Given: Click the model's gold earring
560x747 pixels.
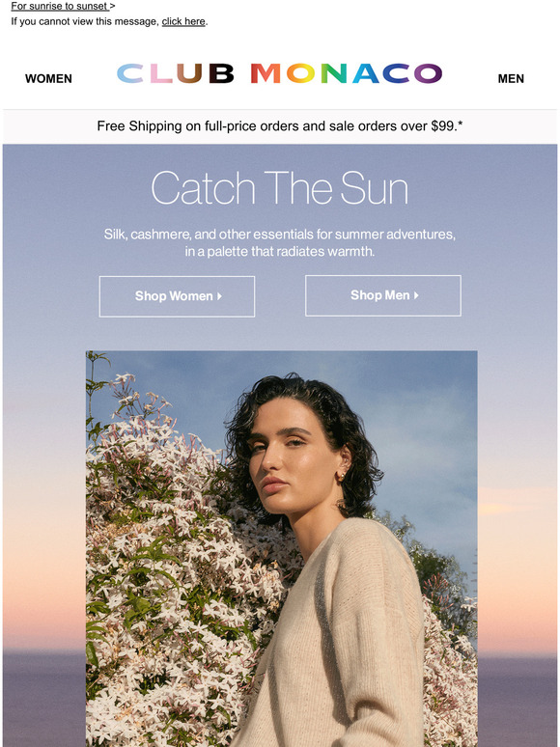Looking at the screenshot, I should coord(340,475).
